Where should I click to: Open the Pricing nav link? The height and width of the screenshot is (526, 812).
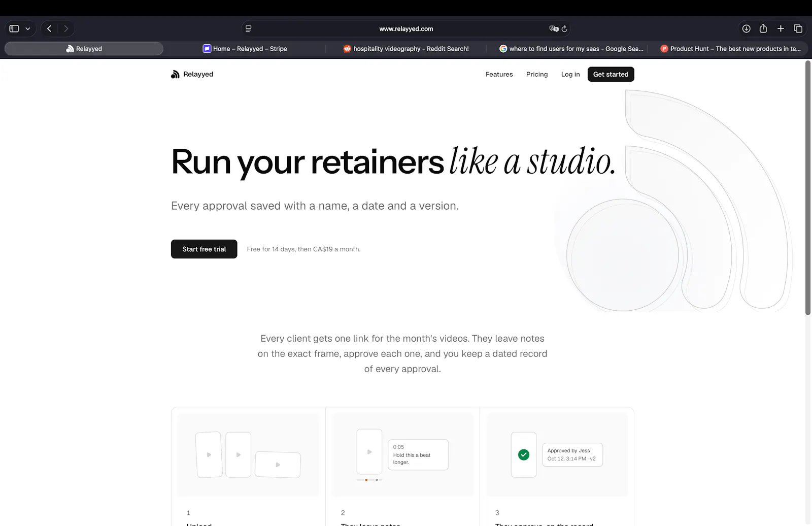537,74
